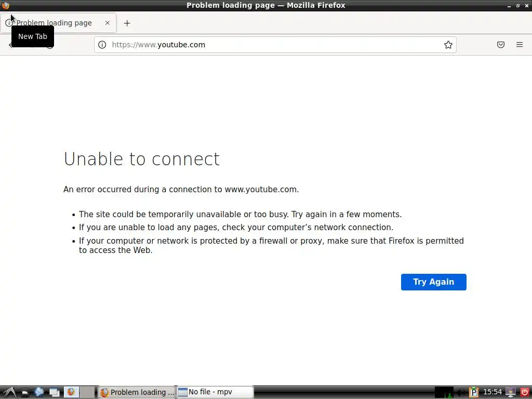
Task: Switch to the first workspace with Firefox icon
Action: click(x=71, y=392)
